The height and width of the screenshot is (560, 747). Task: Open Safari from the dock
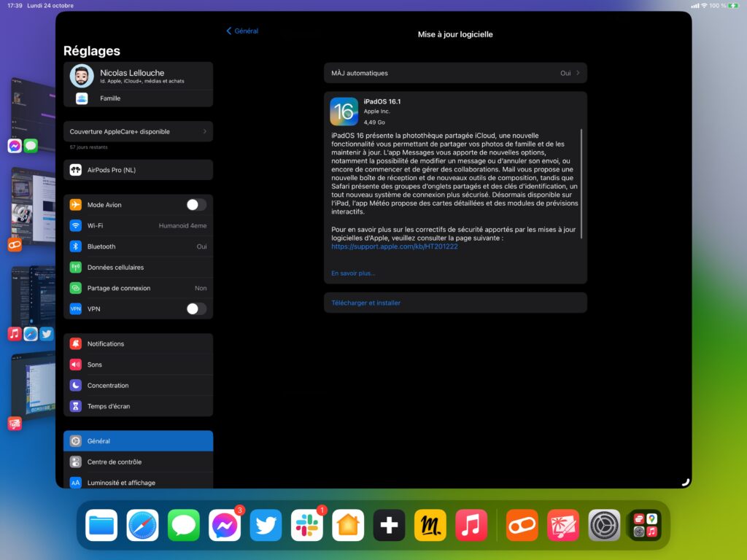[142, 525]
